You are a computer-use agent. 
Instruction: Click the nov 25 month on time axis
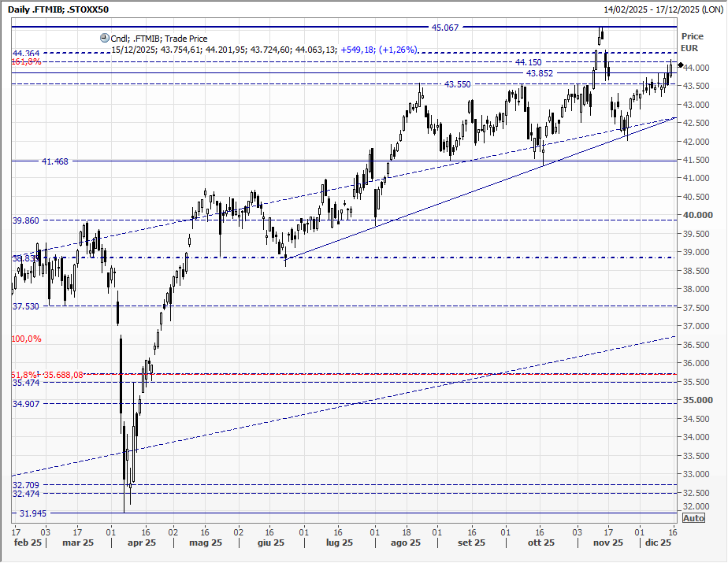point(608,543)
